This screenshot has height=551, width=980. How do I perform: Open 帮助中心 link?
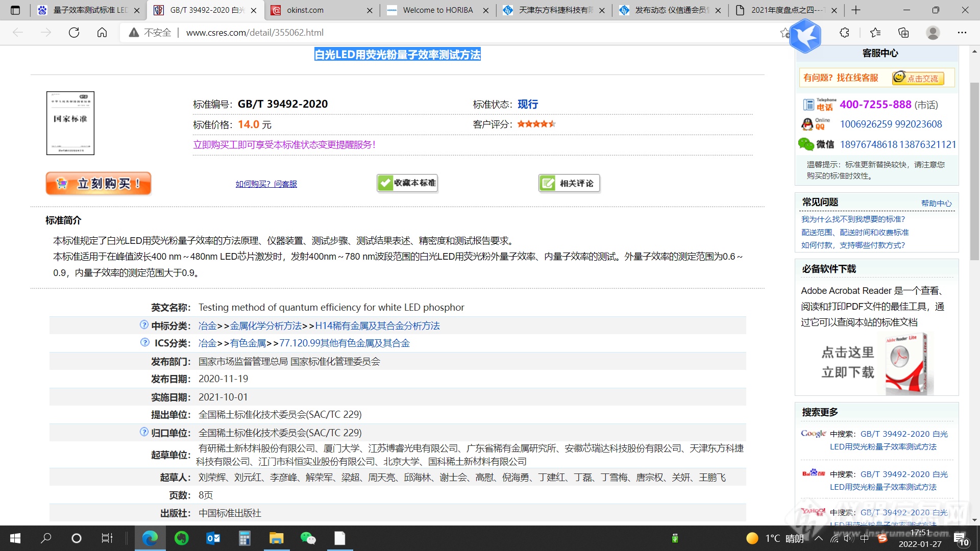tap(936, 203)
